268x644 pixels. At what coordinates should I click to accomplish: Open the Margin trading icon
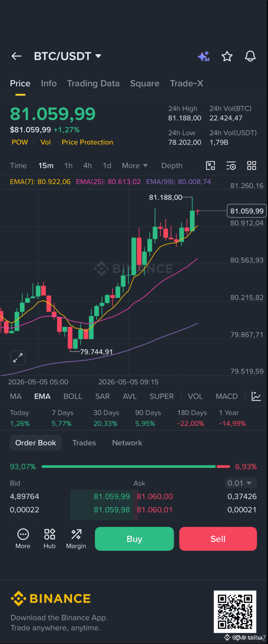(x=76, y=539)
